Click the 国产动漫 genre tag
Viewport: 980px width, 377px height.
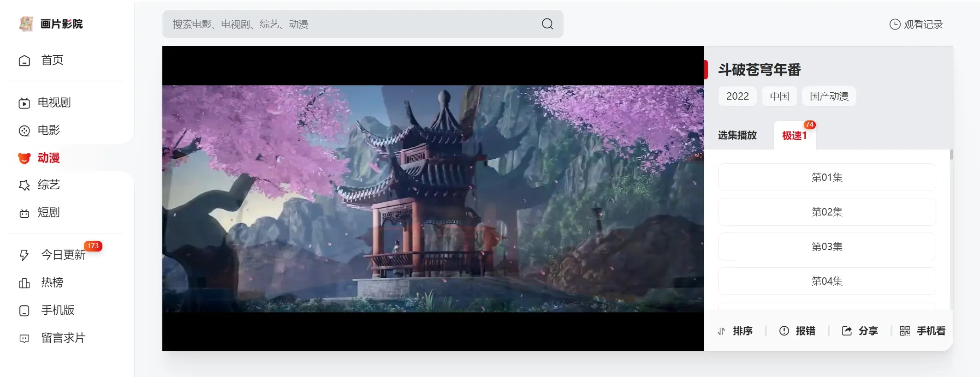[x=829, y=96]
